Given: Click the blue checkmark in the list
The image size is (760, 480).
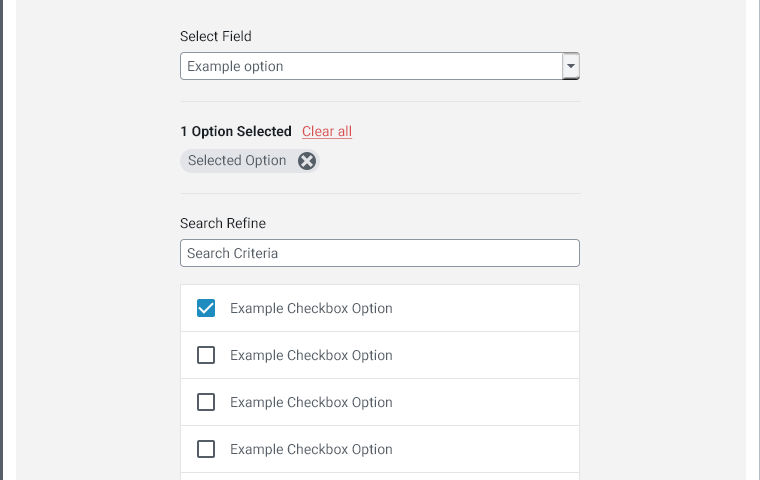Looking at the screenshot, I should tap(206, 308).
